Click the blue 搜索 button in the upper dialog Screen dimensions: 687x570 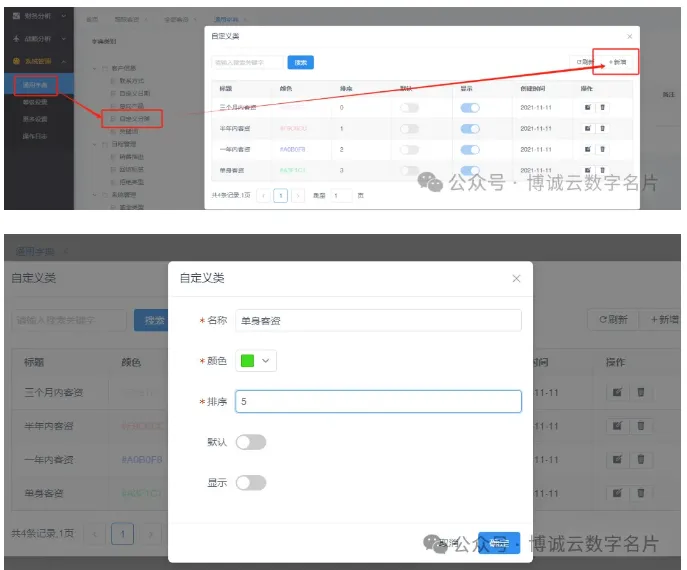tap(300, 62)
